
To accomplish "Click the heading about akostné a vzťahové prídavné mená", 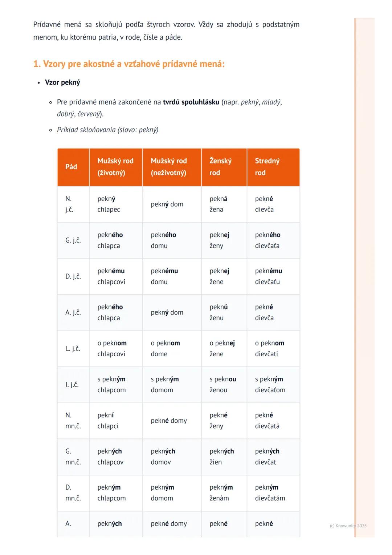I will 129,64.
